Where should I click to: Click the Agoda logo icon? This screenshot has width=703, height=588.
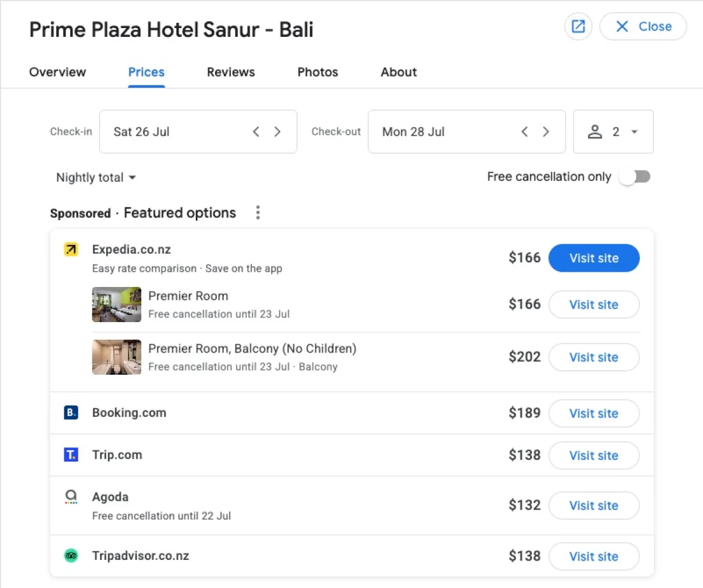point(70,497)
